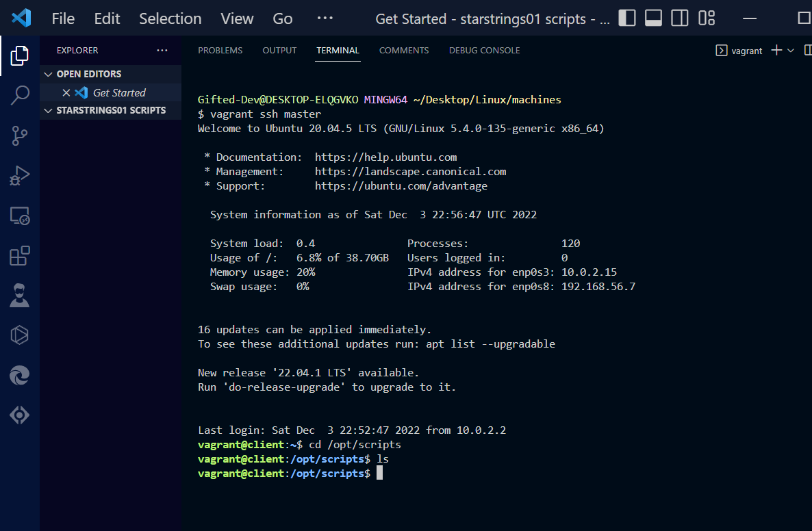Open the help.ubuntu.com link in terminal

386,157
